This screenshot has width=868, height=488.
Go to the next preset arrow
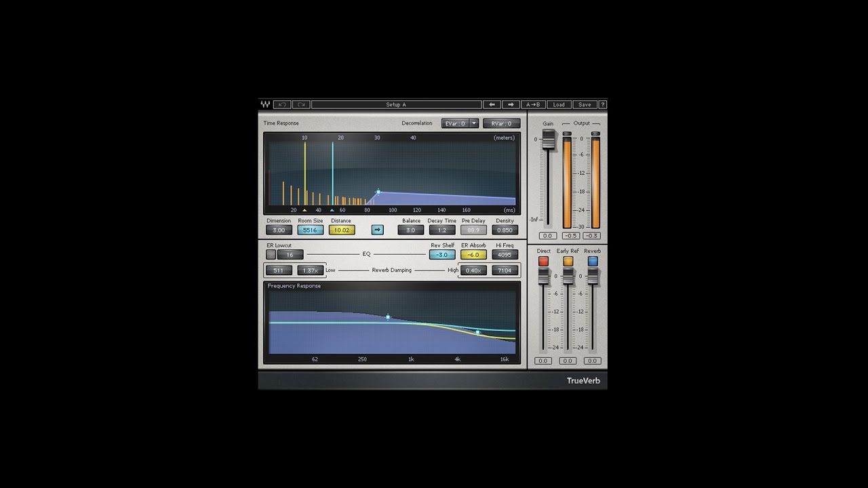pyautogui.click(x=511, y=104)
